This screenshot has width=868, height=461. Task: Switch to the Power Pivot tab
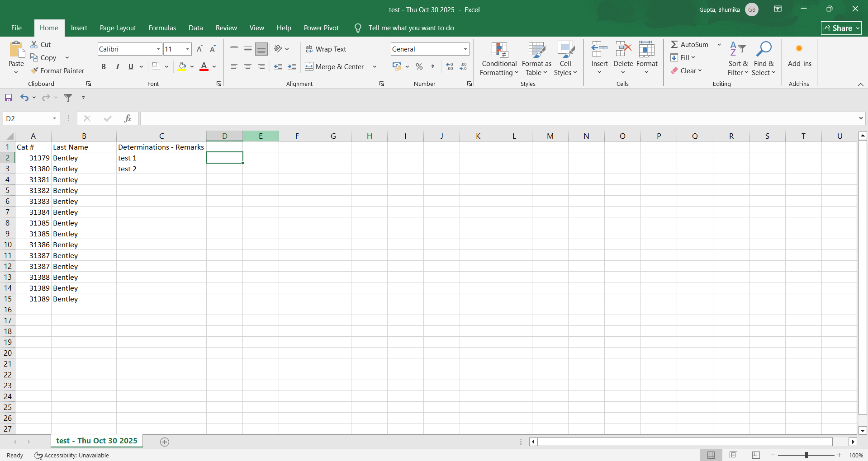(321, 28)
